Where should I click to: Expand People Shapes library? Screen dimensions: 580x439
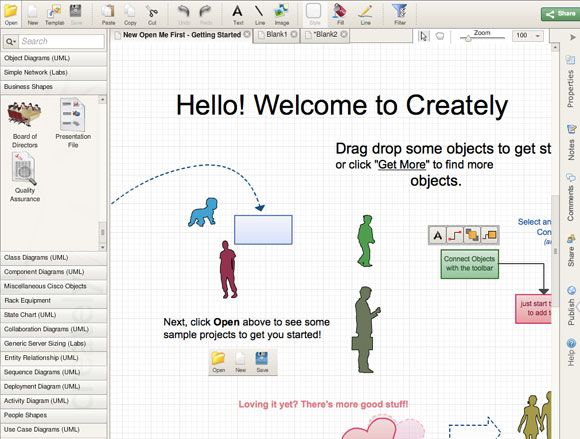click(x=54, y=416)
